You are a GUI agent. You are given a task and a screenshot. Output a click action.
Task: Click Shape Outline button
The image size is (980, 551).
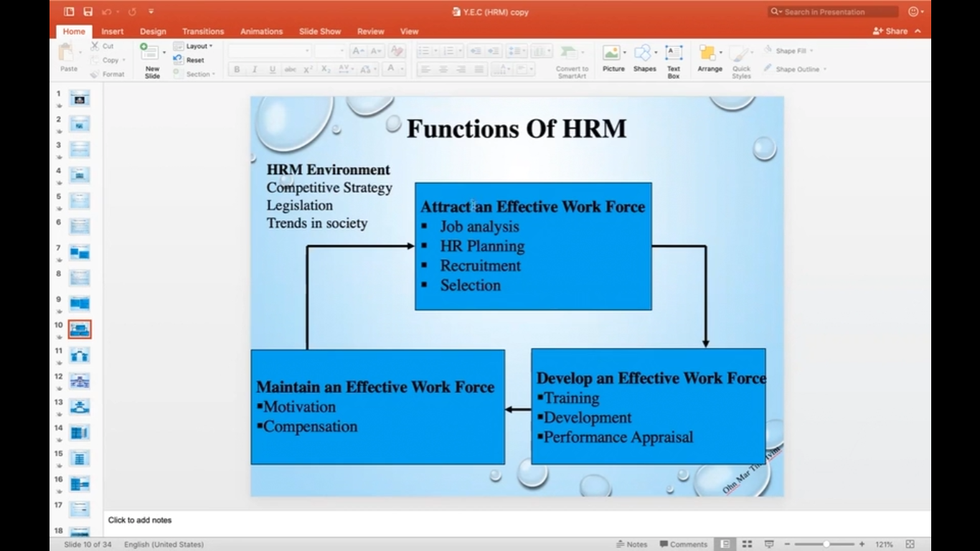pos(795,69)
